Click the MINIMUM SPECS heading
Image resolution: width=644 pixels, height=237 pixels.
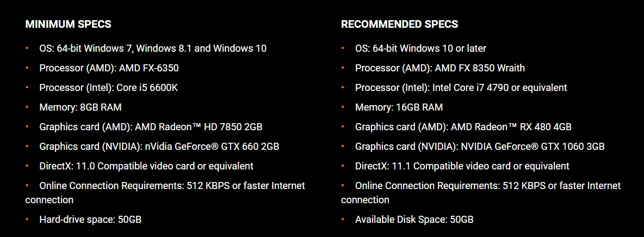tap(68, 25)
